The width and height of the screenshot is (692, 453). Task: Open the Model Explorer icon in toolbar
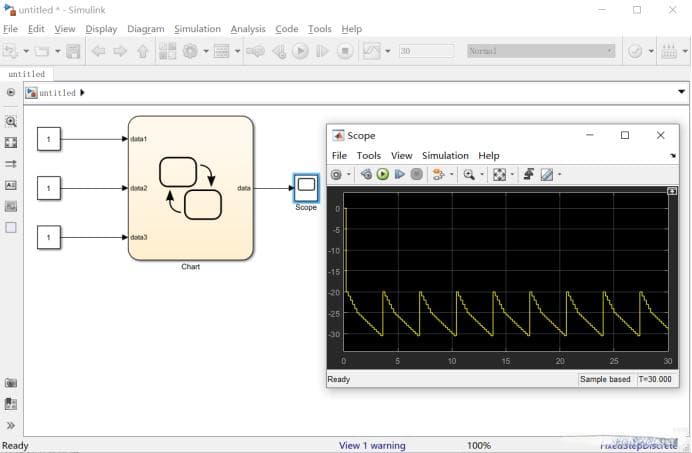pyautogui.click(x=222, y=51)
